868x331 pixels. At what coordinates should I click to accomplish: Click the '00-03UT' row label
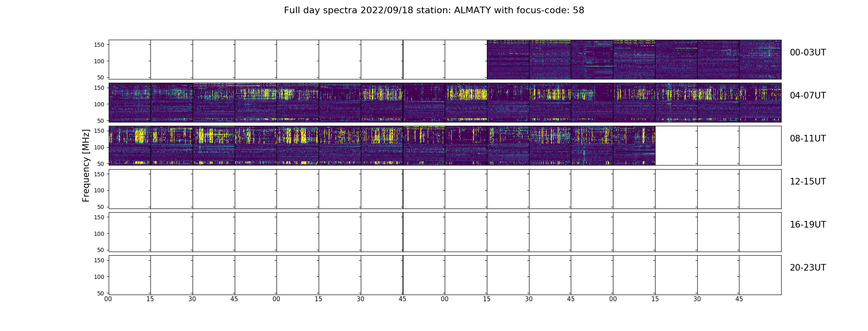[x=808, y=53]
